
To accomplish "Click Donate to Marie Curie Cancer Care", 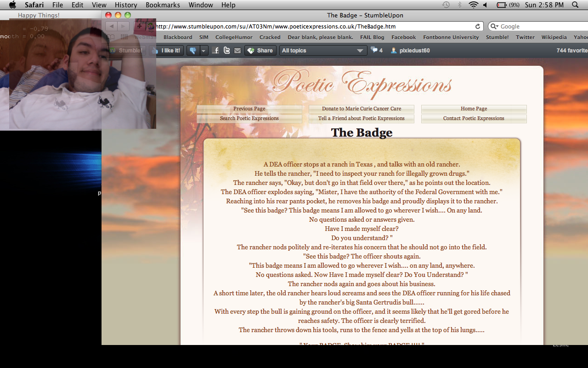I will [x=361, y=109].
